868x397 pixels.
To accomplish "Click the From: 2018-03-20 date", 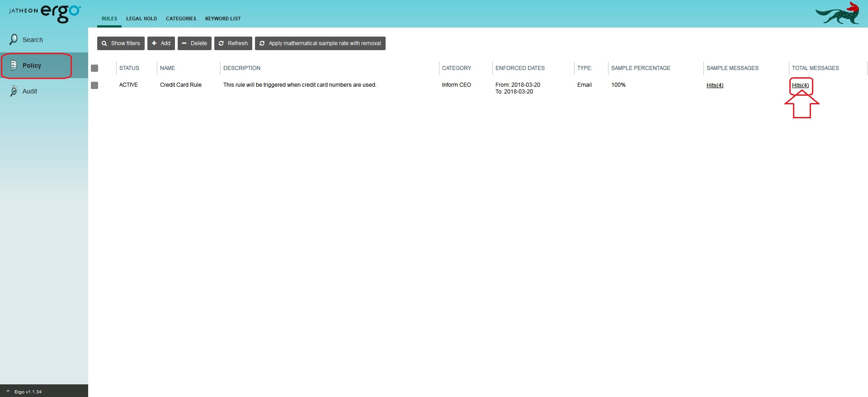I will (518, 85).
